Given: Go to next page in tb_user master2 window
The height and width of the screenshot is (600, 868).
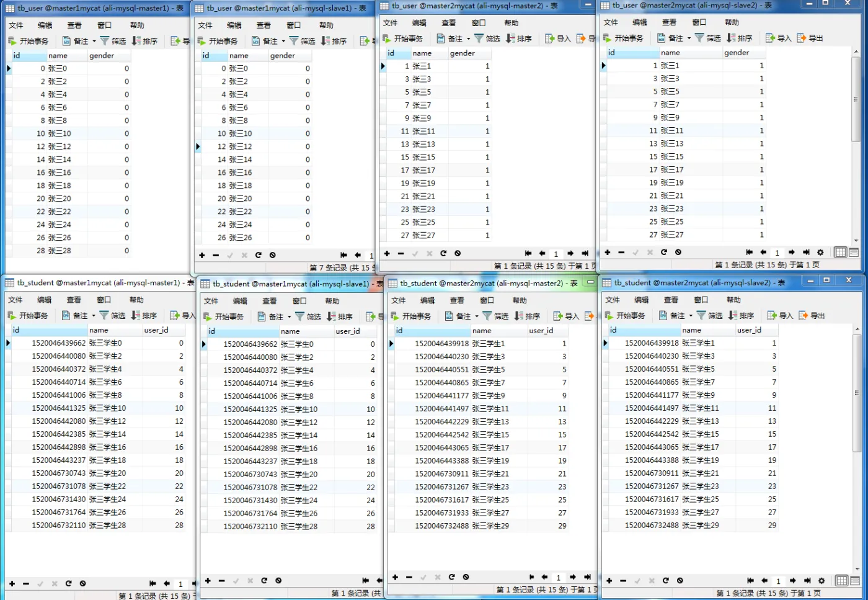Looking at the screenshot, I should point(570,253).
